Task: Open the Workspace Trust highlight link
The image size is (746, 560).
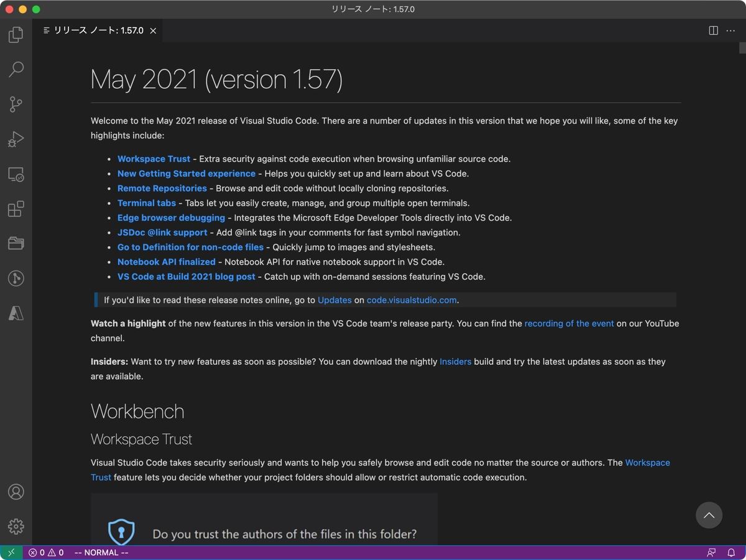Action: 154,159
